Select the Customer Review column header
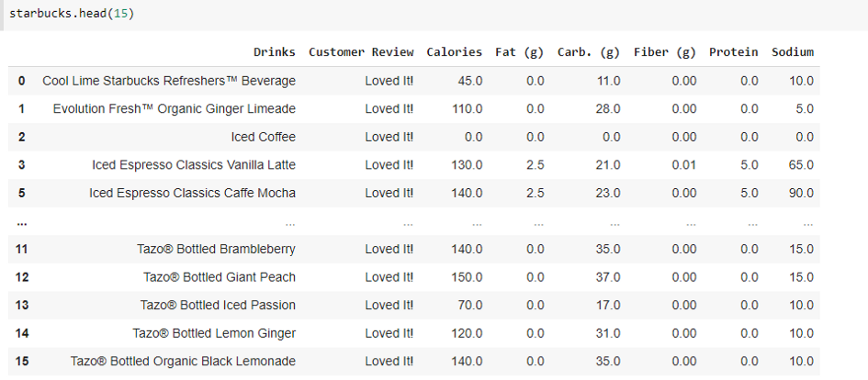The width and height of the screenshot is (868, 380). click(x=361, y=52)
